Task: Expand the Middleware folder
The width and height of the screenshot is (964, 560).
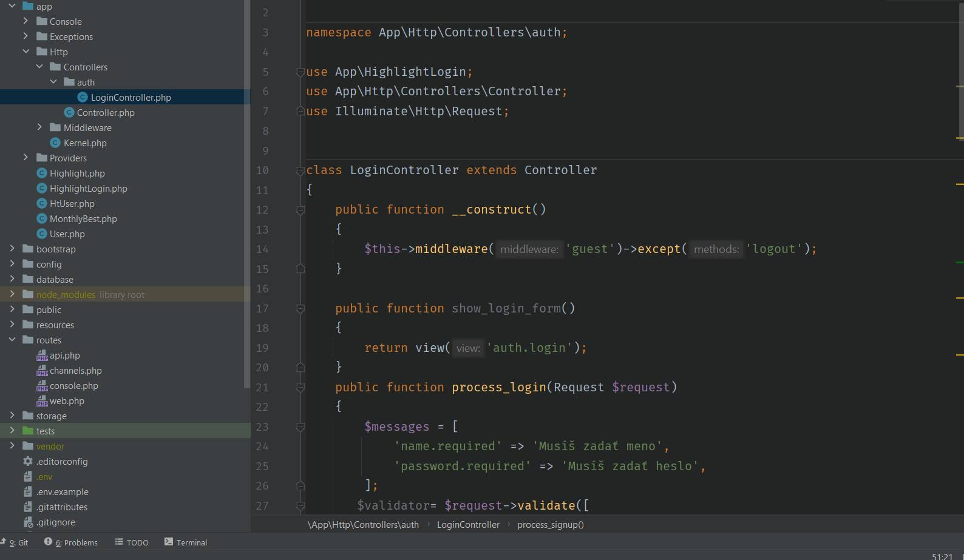Action: (39, 127)
